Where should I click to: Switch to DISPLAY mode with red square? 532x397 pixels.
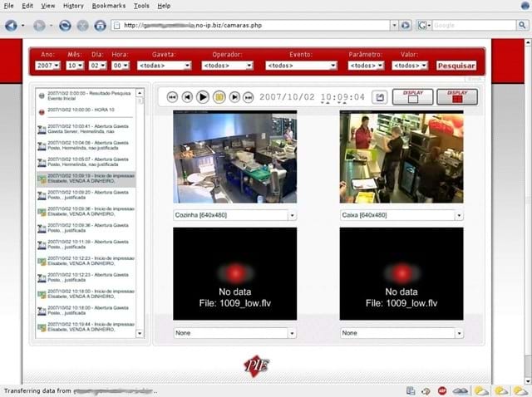pos(457,97)
